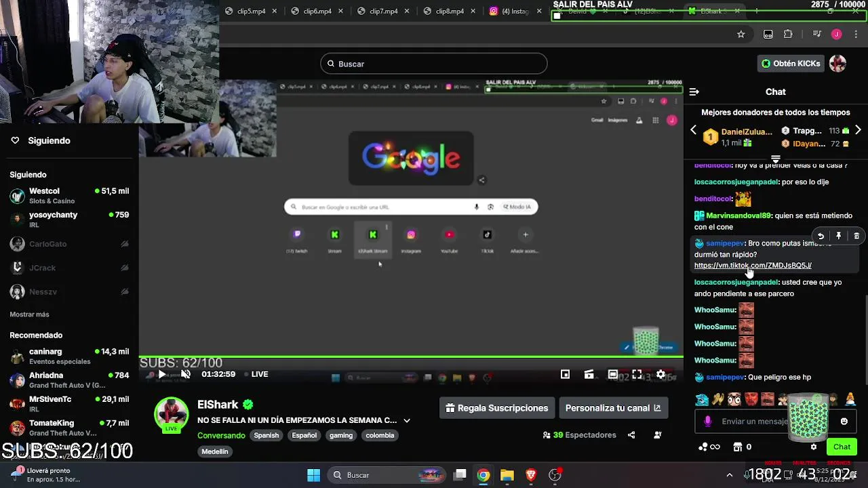Show previous top donors with left arrow
This screenshot has height=488, width=868.
693,130
